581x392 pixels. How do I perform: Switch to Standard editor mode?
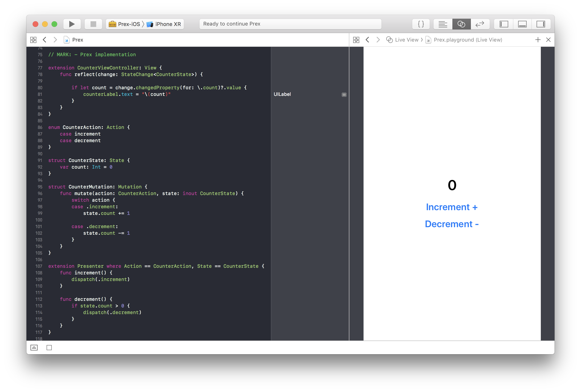(x=443, y=24)
